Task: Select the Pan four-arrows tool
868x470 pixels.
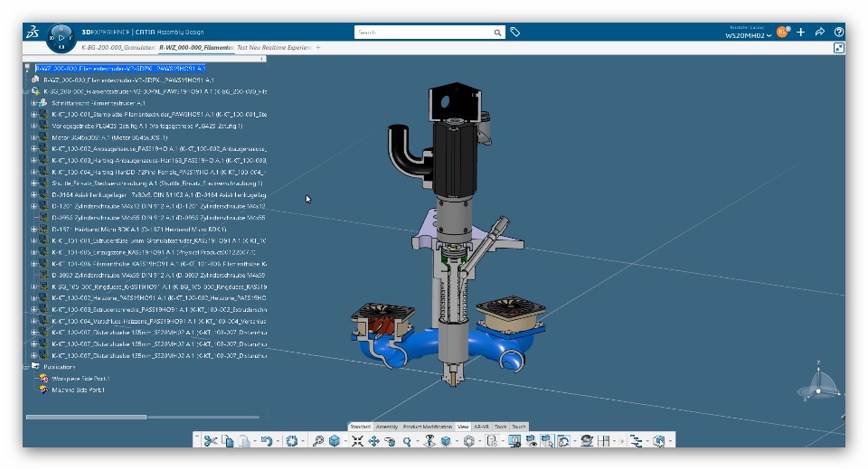Action: coord(373,441)
